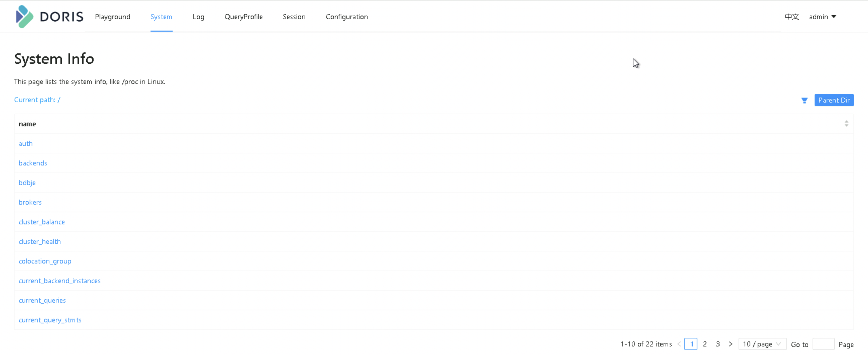
Task: Go to next page arrow
Action: click(730, 344)
